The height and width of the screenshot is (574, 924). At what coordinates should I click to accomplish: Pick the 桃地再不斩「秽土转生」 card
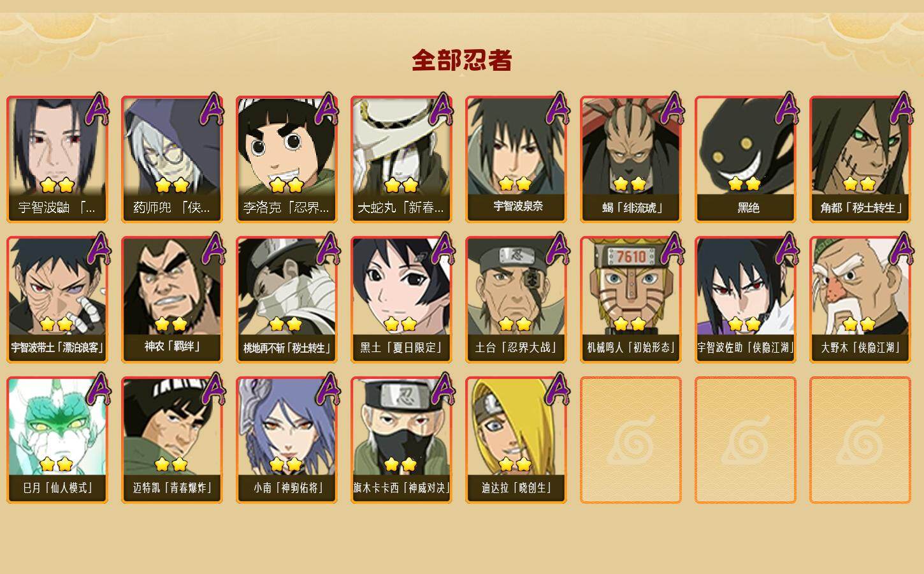(x=287, y=299)
